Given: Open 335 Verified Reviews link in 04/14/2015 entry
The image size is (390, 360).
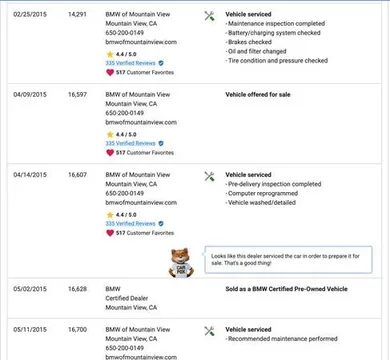Looking at the screenshot, I should pos(130,224).
